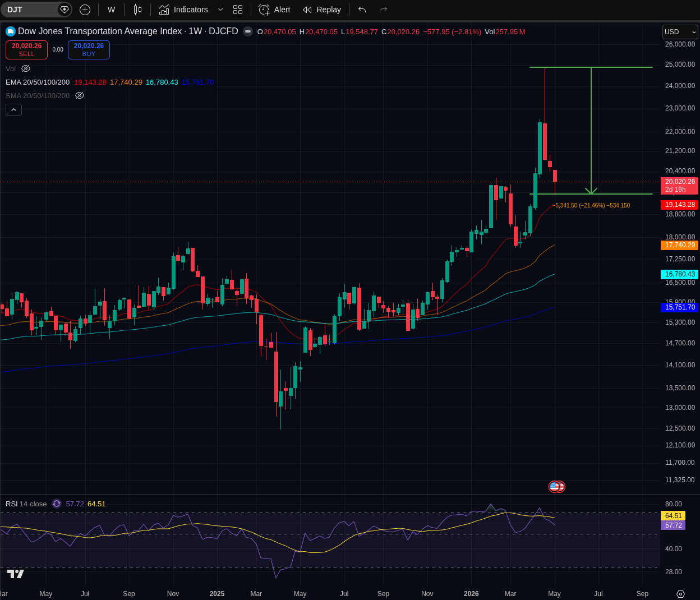Click the red SELL button
This screenshot has height=600, width=700.
click(26, 50)
